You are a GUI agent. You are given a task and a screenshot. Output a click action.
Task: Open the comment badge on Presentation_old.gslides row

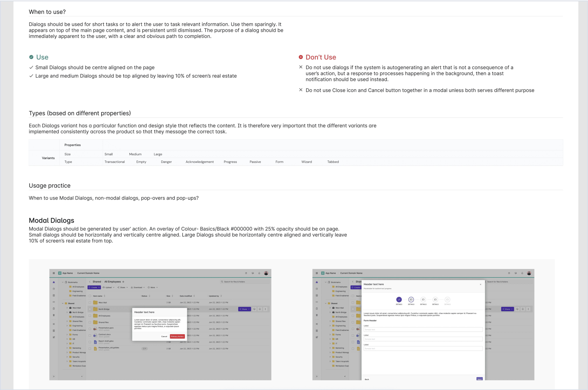[x=144, y=348]
